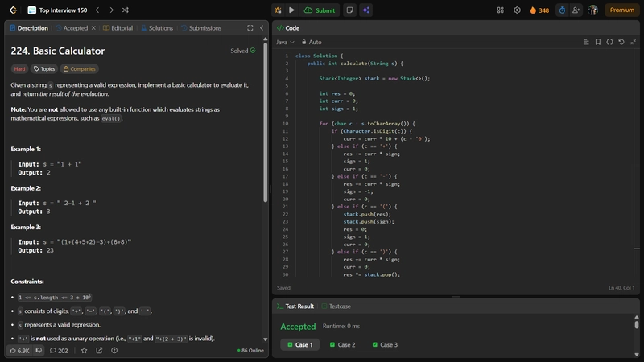Click the Run code play icon
The height and width of the screenshot is (362, 644).
tap(292, 10)
